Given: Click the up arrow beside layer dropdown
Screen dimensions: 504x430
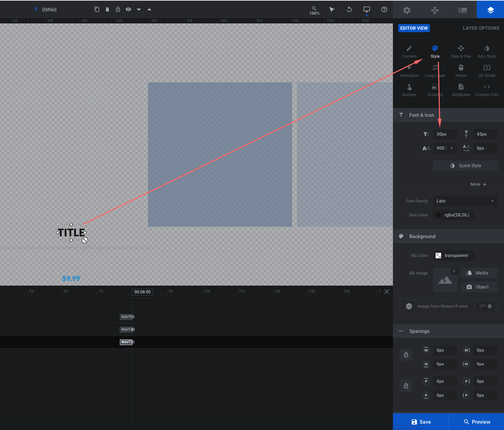Looking at the screenshot, I should point(149,9).
